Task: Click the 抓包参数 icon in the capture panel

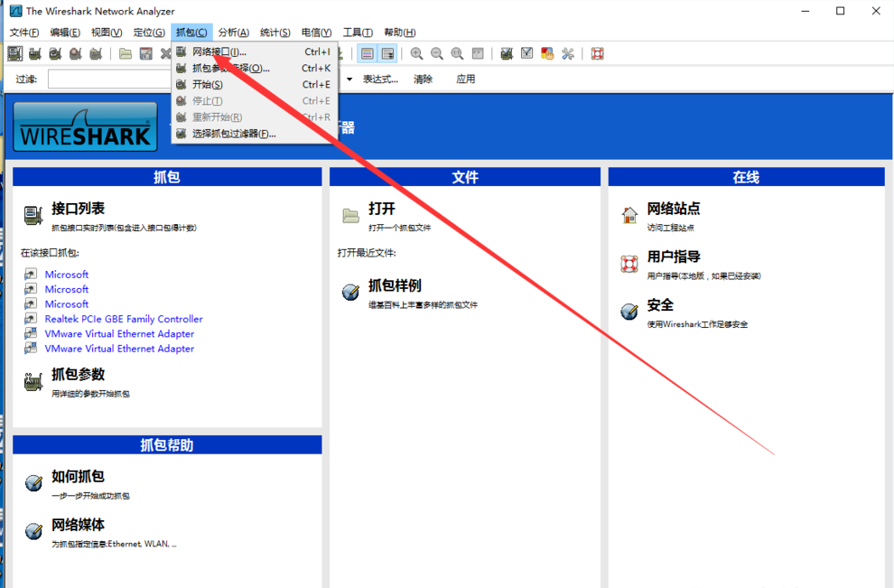Action: 33,380
